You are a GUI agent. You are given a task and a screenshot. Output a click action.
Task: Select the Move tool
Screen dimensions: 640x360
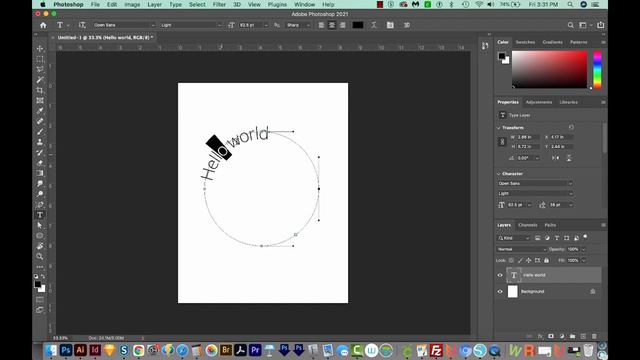40,49
